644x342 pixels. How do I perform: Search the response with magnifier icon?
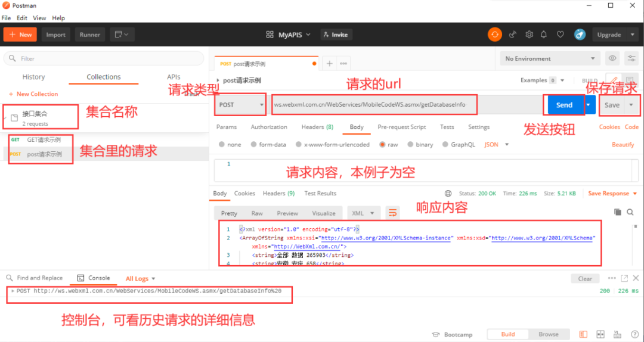pos(630,212)
